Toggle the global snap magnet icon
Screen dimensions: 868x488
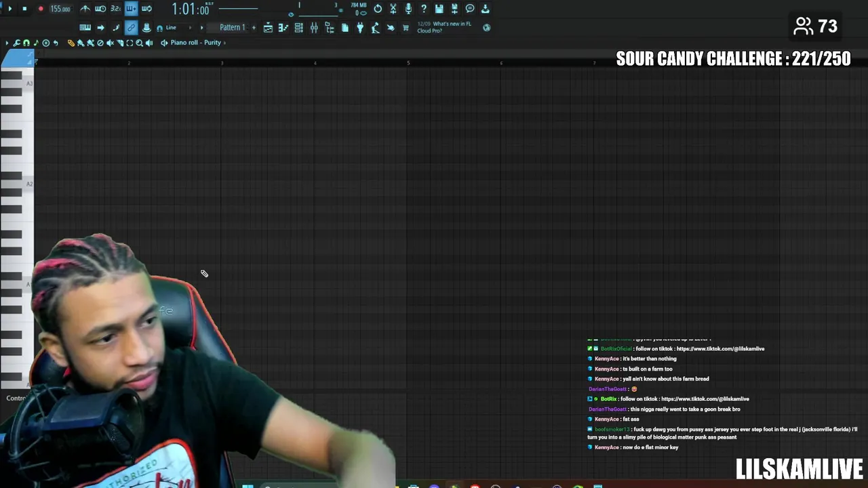pos(159,28)
